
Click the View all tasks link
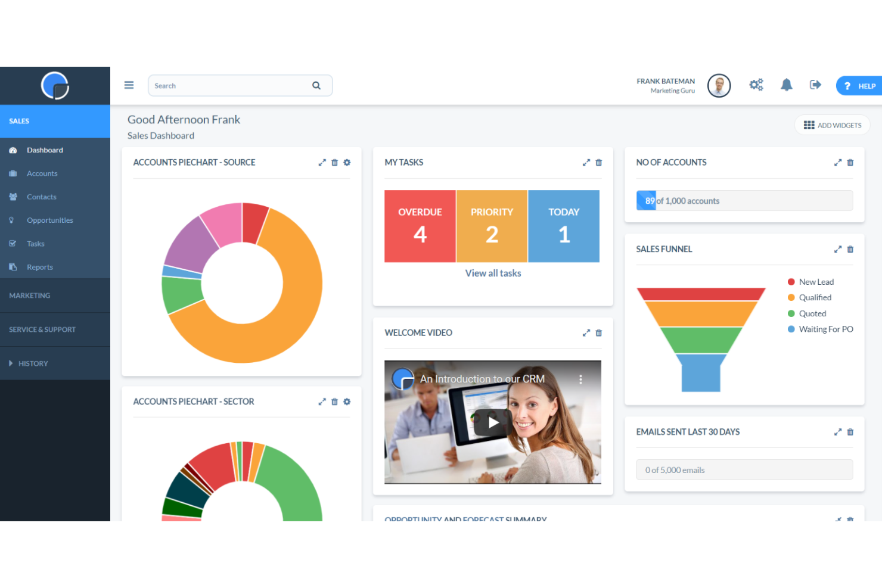[x=493, y=273]
